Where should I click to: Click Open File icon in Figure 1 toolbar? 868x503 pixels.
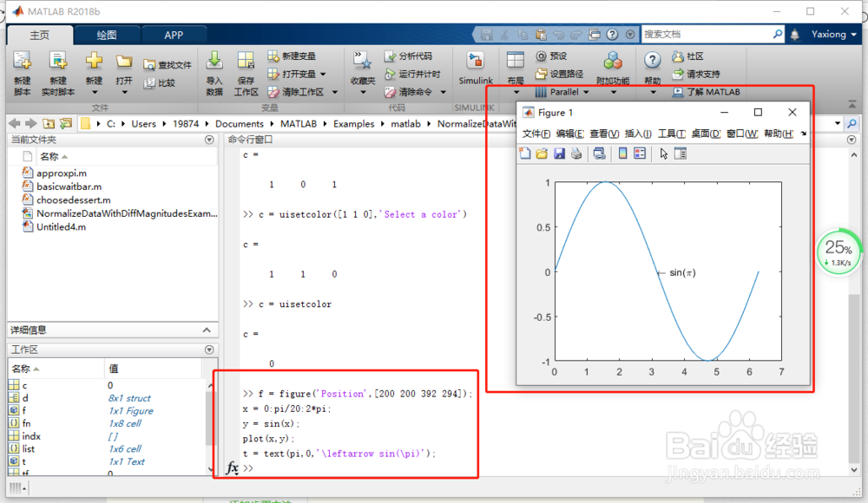542,154
